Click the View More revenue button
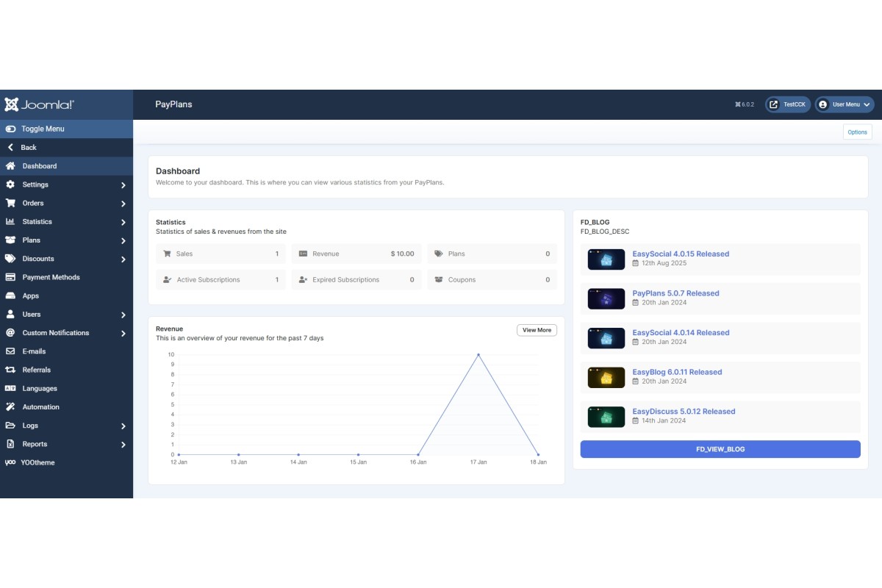This screenshot has width=882, height=588. coord(537,330)
